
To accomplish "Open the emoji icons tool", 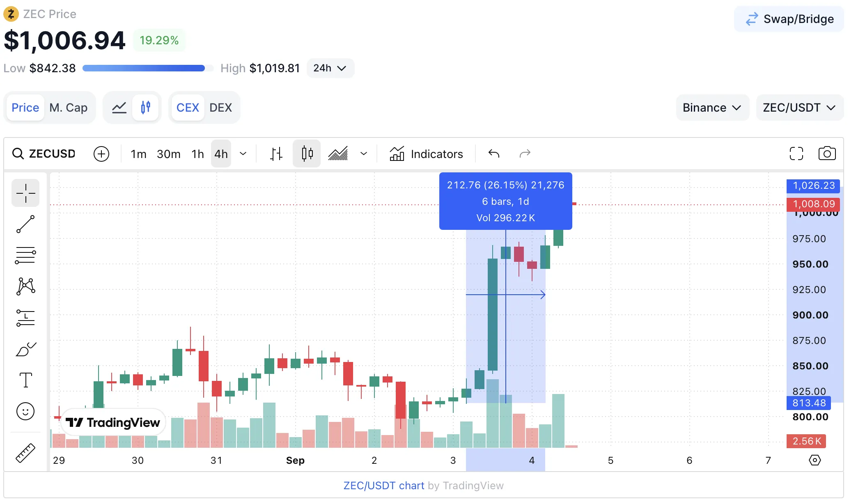I will pos(25,411).
